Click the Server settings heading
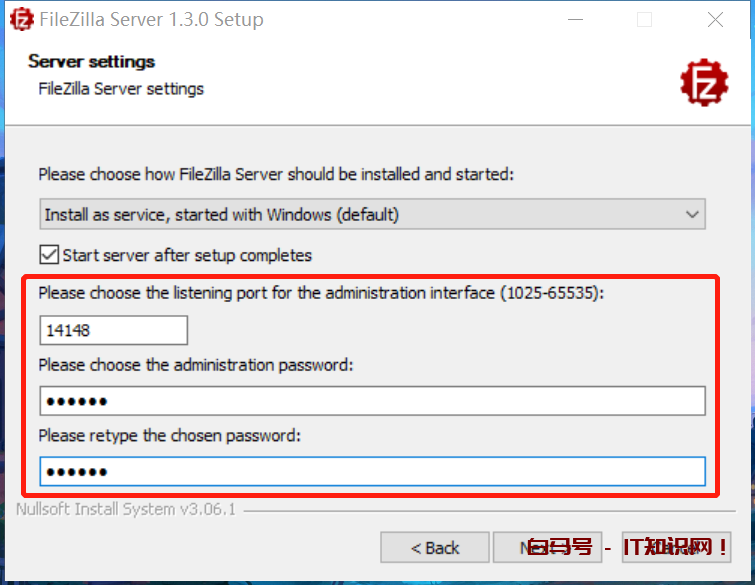The image size is (755, 585). (x=92, y=62)
